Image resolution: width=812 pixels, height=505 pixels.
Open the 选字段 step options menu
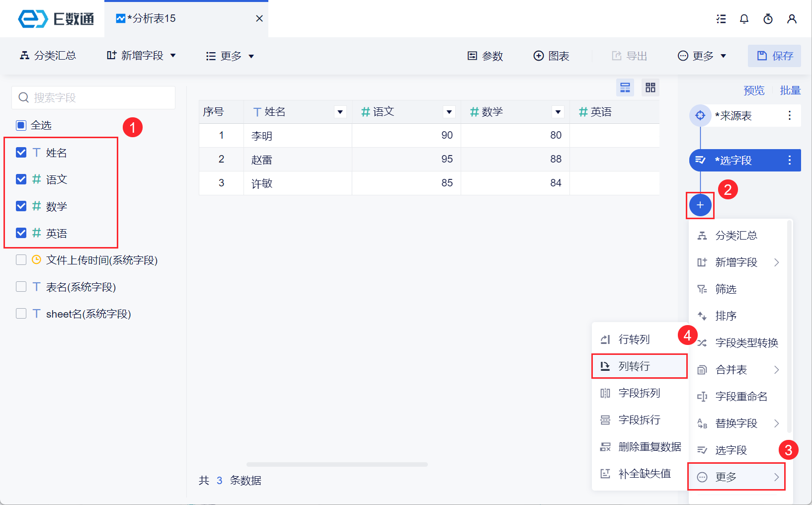pos(789,160)
